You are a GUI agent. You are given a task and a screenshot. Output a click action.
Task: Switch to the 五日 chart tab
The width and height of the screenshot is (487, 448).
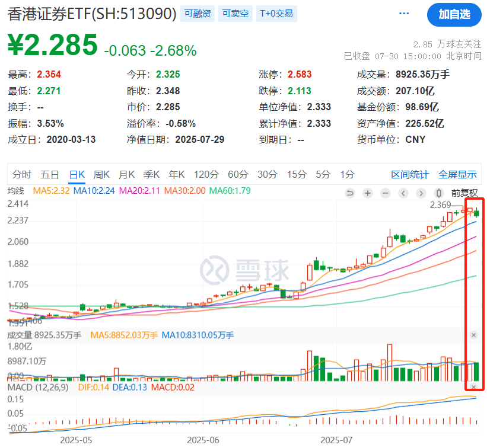(50, 175)
